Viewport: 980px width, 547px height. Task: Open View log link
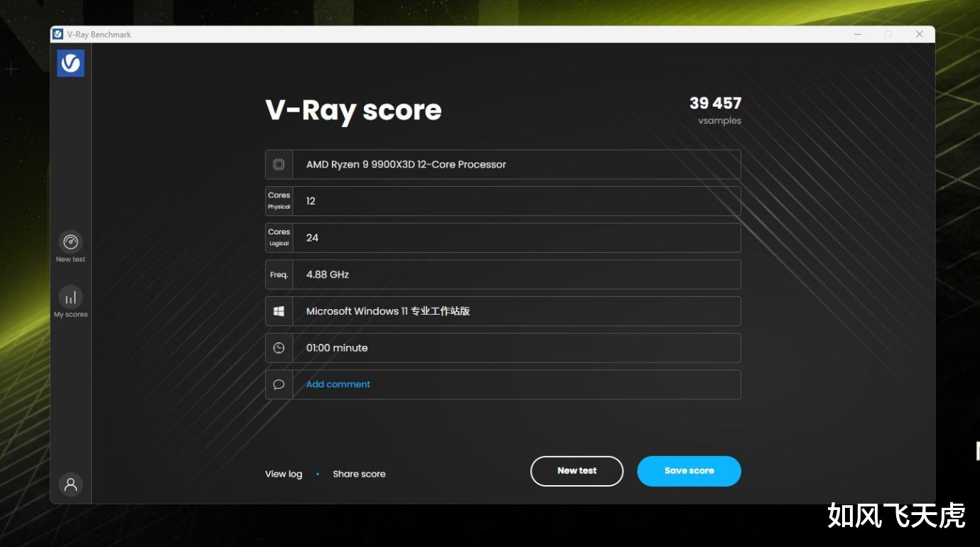point(284,474)
